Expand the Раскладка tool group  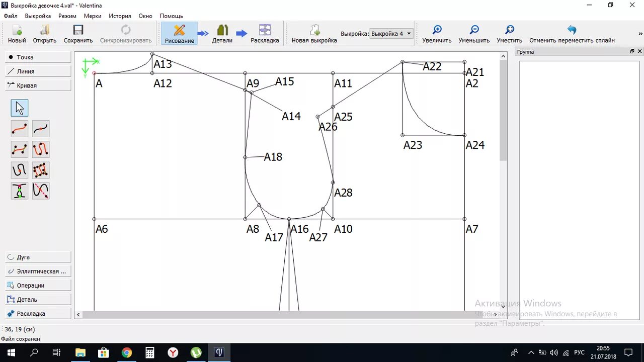[38, 313]
